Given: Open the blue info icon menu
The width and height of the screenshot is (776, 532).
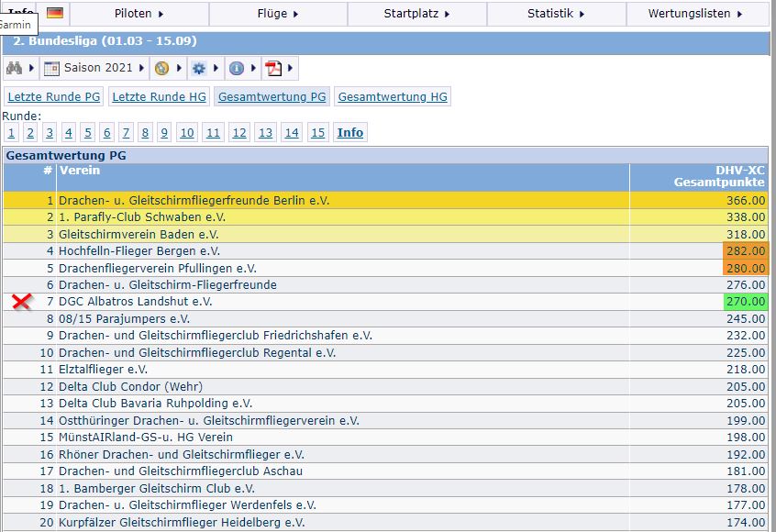Looking at the screenshot, I should point(242,68).
